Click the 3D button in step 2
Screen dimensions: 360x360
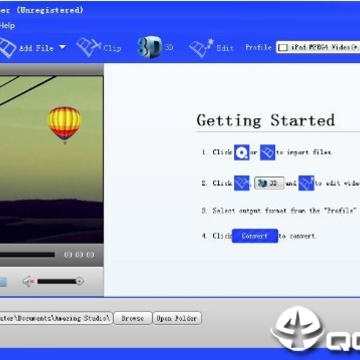269,183
